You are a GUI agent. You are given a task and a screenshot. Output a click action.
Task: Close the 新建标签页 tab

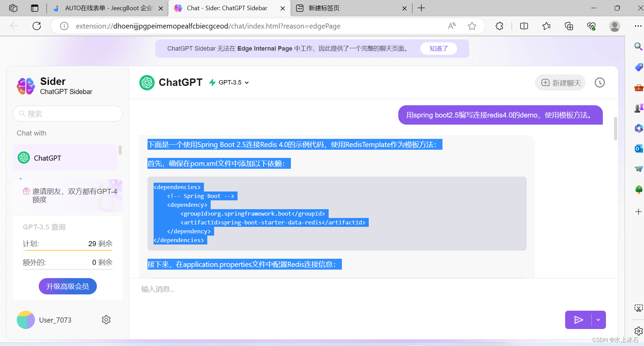404,8
